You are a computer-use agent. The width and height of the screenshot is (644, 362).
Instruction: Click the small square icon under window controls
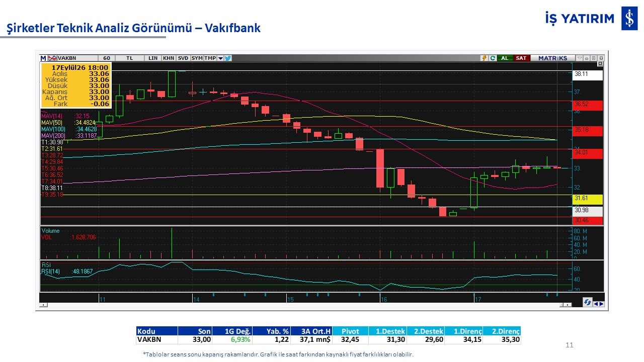(600, 64)
